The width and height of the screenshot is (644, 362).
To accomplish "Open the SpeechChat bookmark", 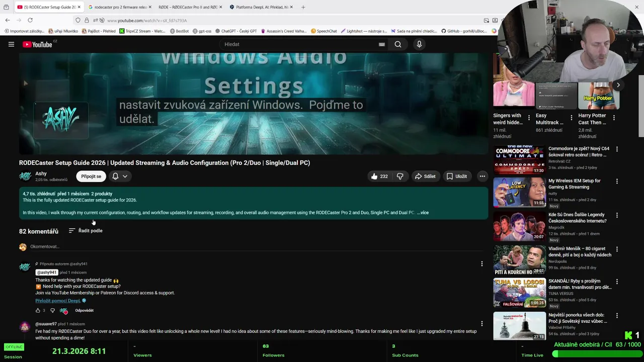I will point(324,31).
